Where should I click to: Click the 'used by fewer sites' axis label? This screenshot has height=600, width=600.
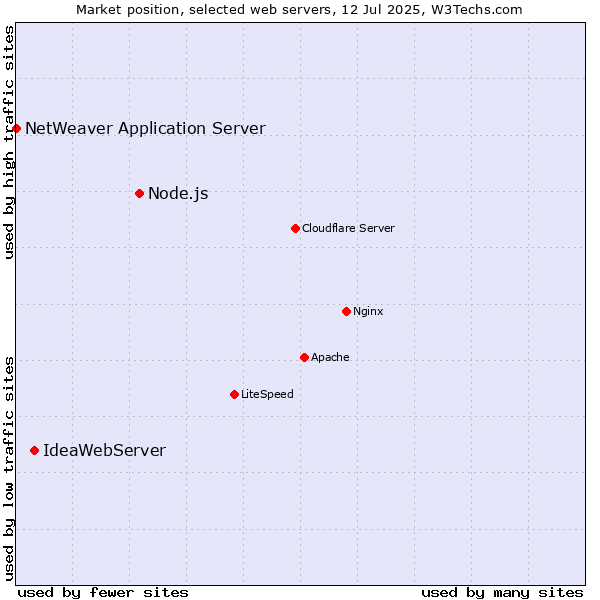[103, 593]
